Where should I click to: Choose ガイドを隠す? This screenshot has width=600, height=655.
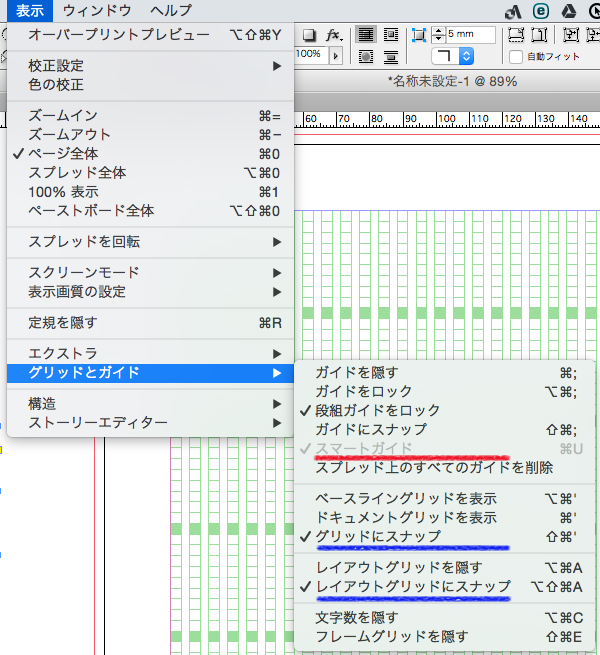(x=445, y=372)
